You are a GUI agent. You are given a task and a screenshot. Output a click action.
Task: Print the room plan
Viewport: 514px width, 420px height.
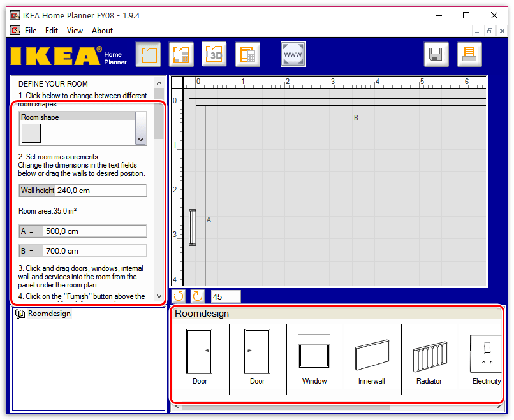click(469, 55)
